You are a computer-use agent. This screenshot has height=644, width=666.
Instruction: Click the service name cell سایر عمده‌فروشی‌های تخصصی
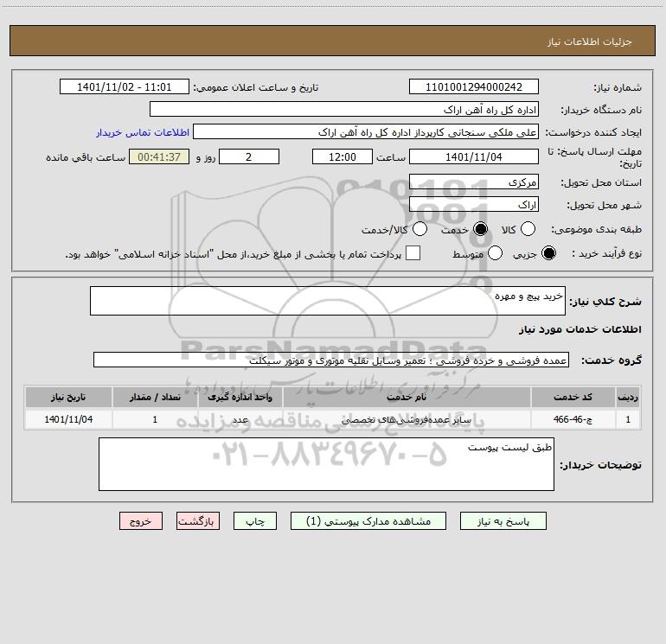click(407, 419)
